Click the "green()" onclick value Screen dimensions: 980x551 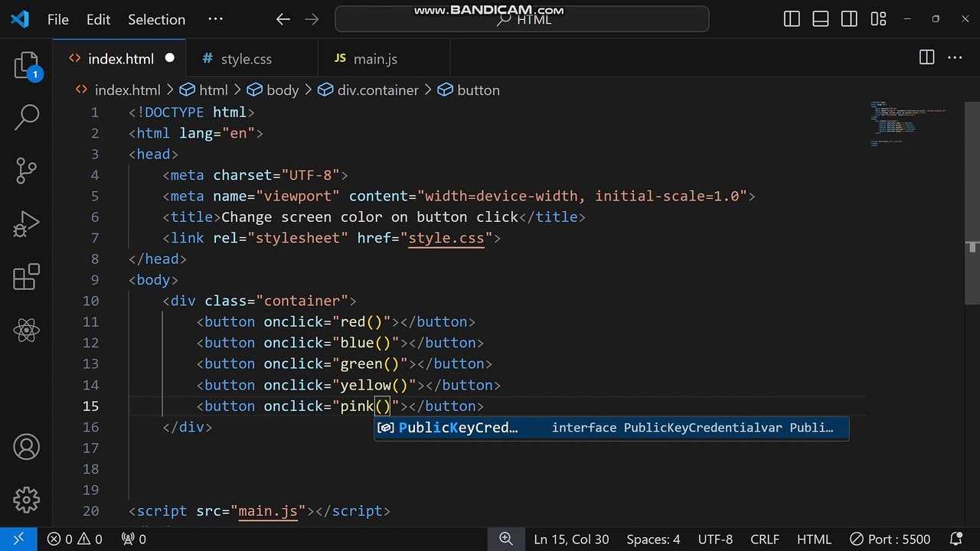370,364
